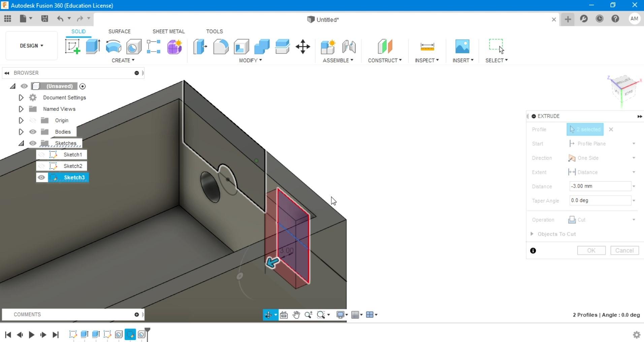Open the Help question mark icon
Viewport: 644px width, 342px height.
[615, 19]
